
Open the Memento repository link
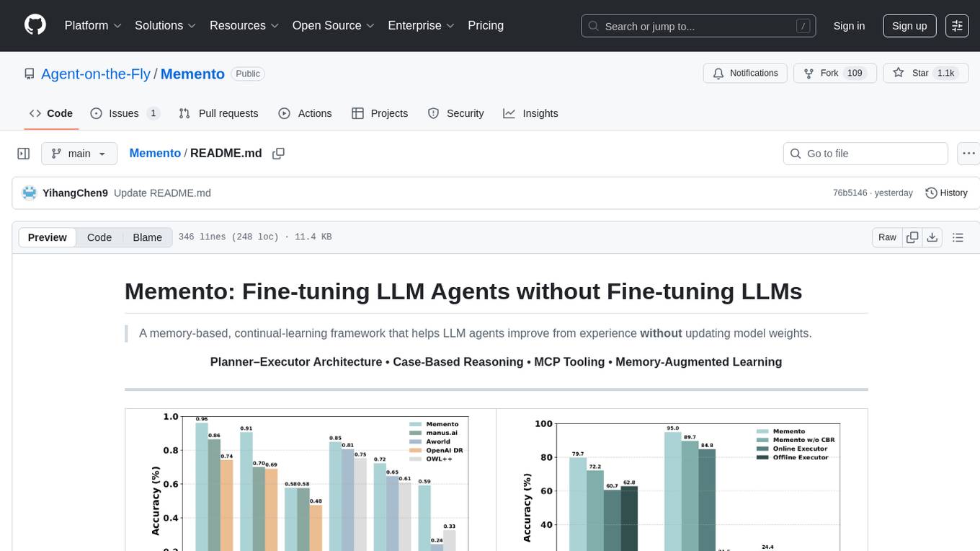coord(192,74)
